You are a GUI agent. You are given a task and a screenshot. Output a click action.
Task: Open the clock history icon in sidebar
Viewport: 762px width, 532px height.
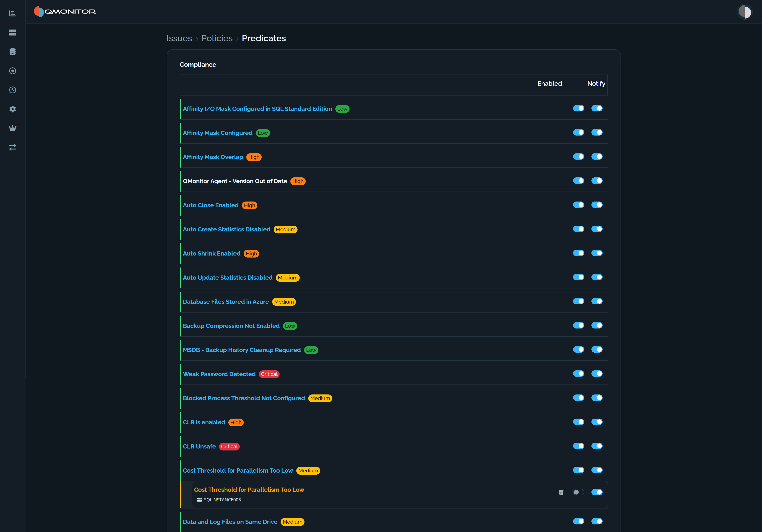13,90
